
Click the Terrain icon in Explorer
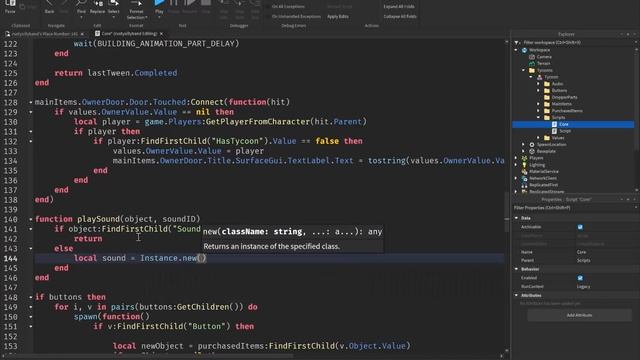pos(532,63)
